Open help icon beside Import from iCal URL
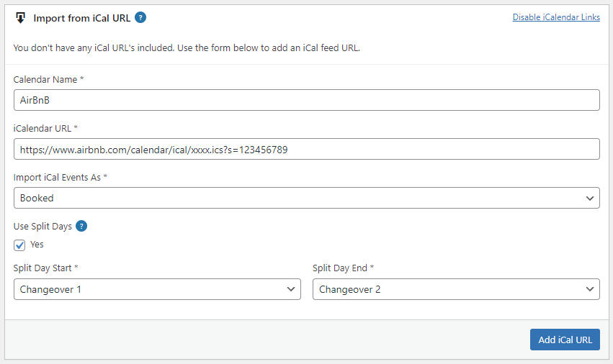The image size is (613, 364). pyautogui.click(x=140, y=17)
